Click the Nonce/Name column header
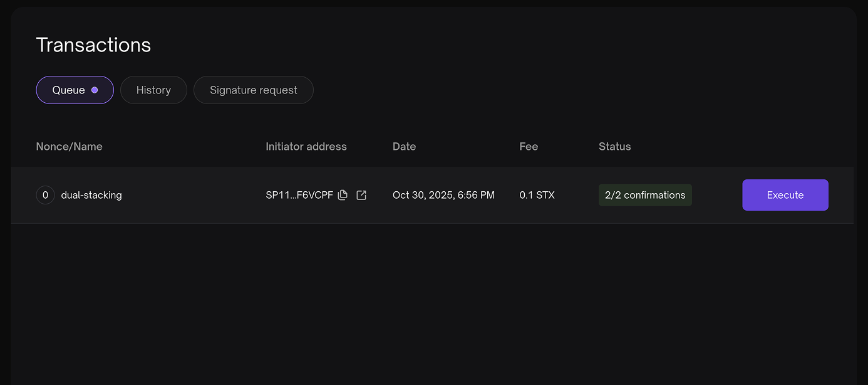 click(70, 147)
